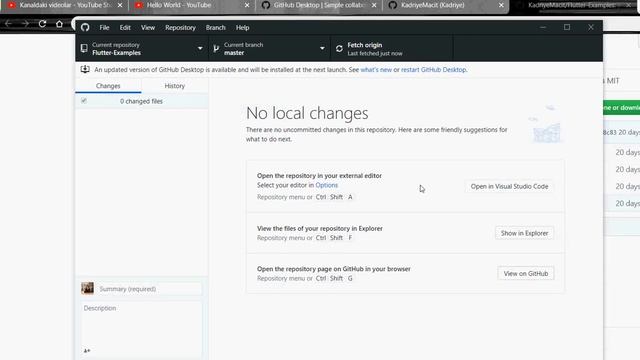Switch to the Hello World YouTube browser tab

[191, 5]
